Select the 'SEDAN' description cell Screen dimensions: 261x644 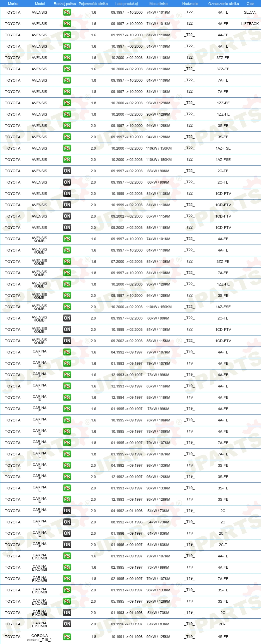pyautogui.click(x=250, y=12)
